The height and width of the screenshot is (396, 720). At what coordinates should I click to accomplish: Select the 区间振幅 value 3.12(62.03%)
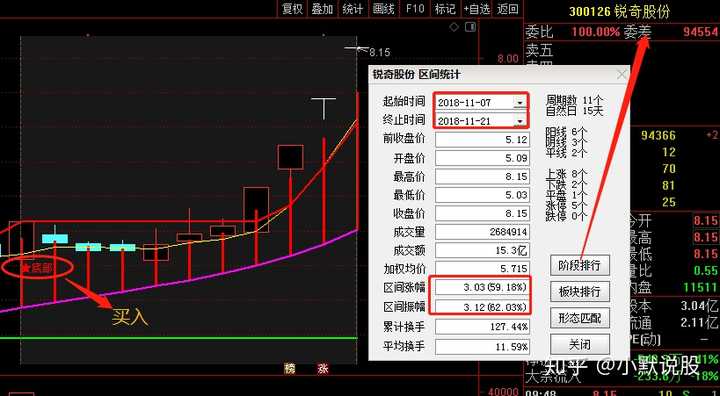tap(482, 306)
